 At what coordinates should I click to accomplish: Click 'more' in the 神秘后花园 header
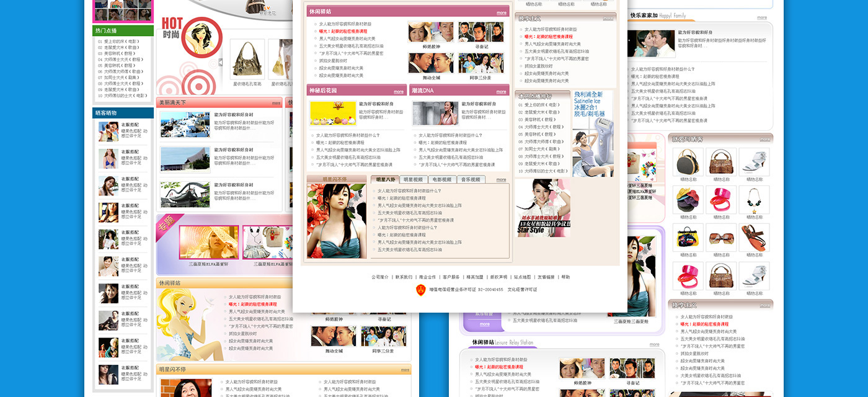[x=398, y=92]
